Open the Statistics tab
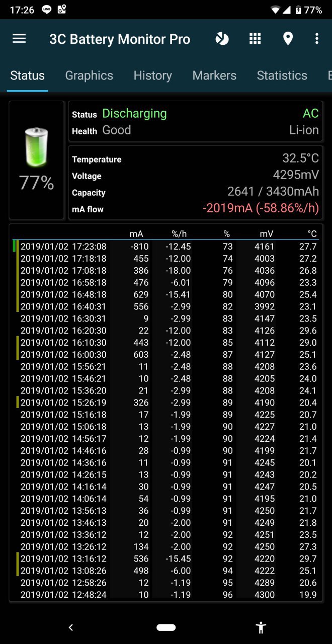The height and width of the screenshot is (644, 332). 282,75
